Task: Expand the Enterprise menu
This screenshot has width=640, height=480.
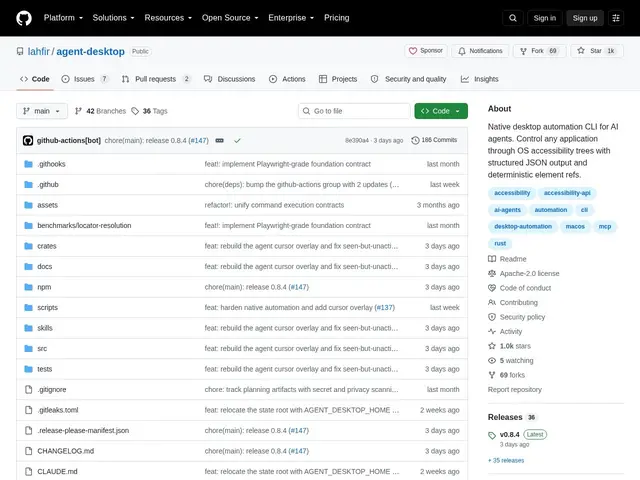Action: click(x=291, y=18)
